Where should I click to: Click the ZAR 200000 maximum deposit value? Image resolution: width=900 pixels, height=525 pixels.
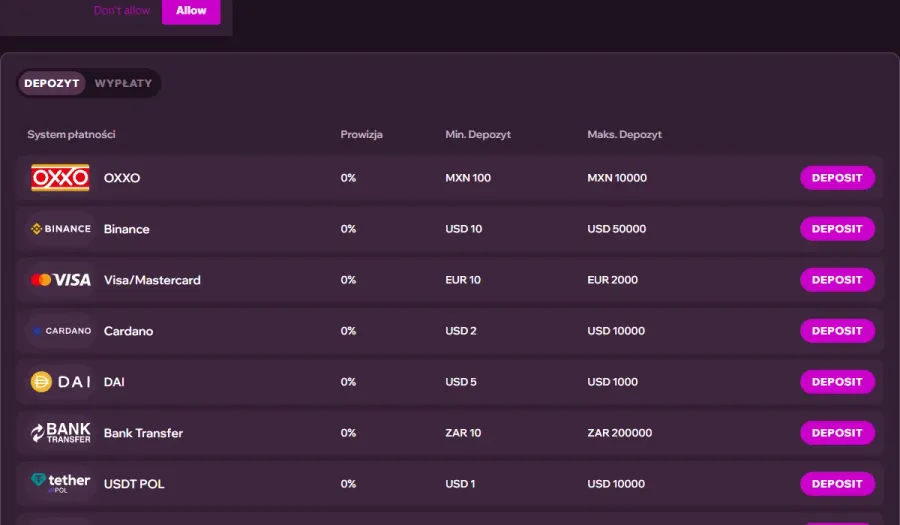click(x=620, y=433)
